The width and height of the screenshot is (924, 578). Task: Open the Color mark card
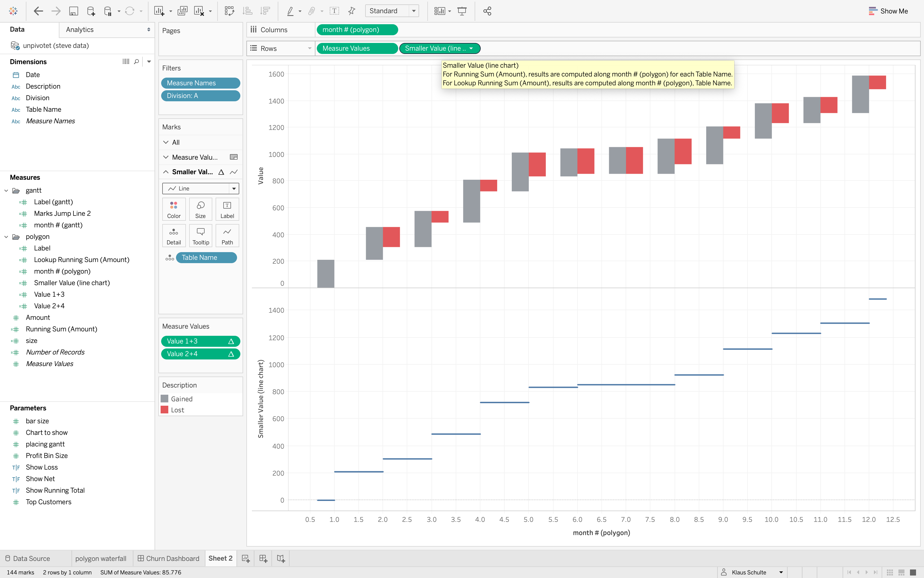click(x=174, y=209)
